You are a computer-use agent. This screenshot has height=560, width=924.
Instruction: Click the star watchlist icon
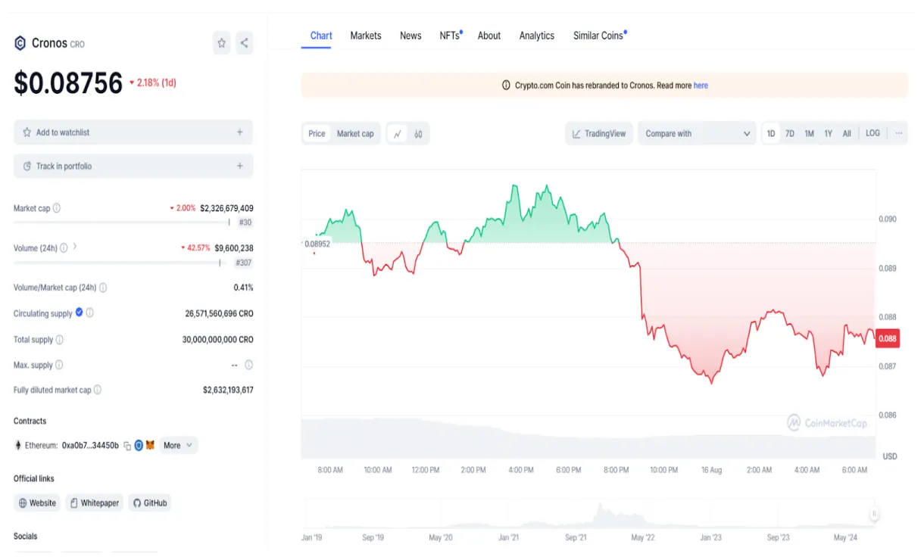[221, 43]
